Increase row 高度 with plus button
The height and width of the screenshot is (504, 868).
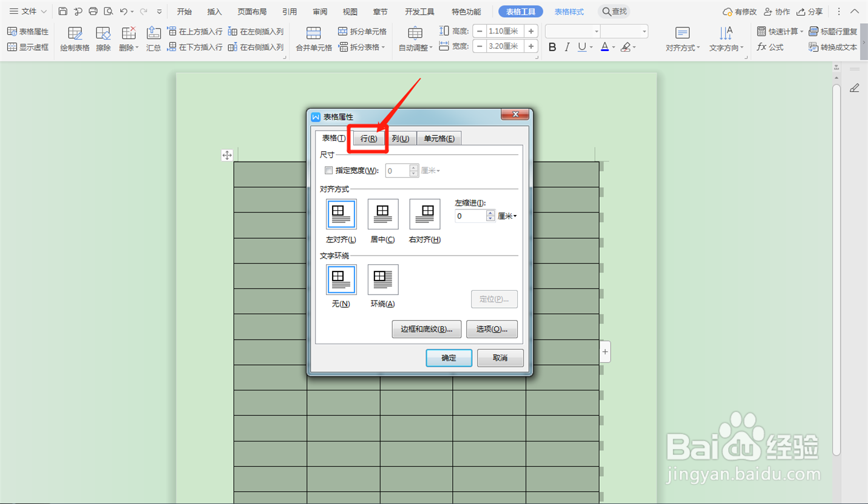click(531, 31)
